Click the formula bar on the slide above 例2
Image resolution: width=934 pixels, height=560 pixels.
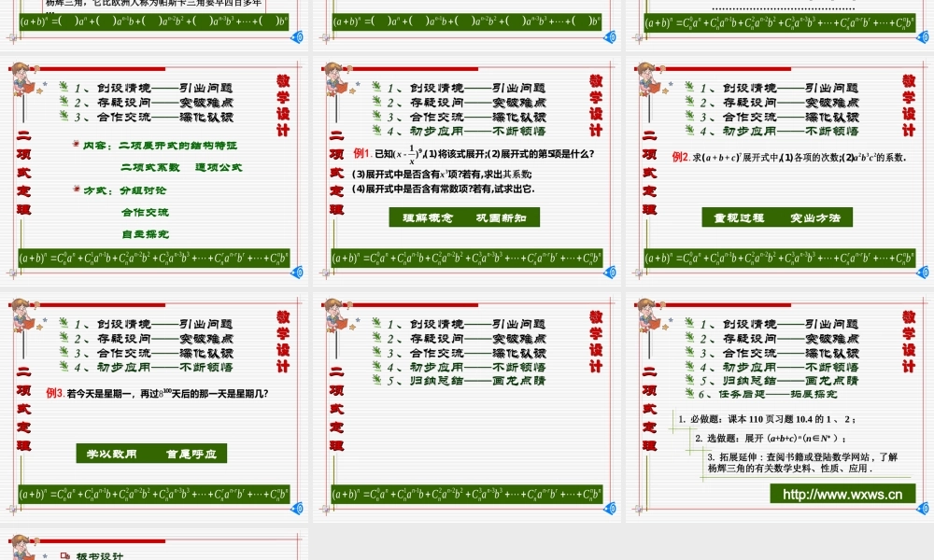pyautogui.click(x=780, y=22)
